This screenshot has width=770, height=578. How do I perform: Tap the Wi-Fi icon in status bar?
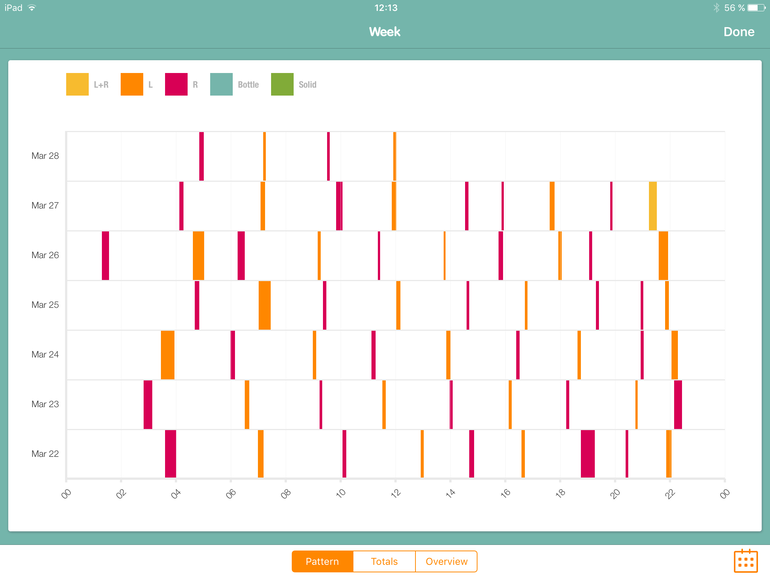pos(32,7)
